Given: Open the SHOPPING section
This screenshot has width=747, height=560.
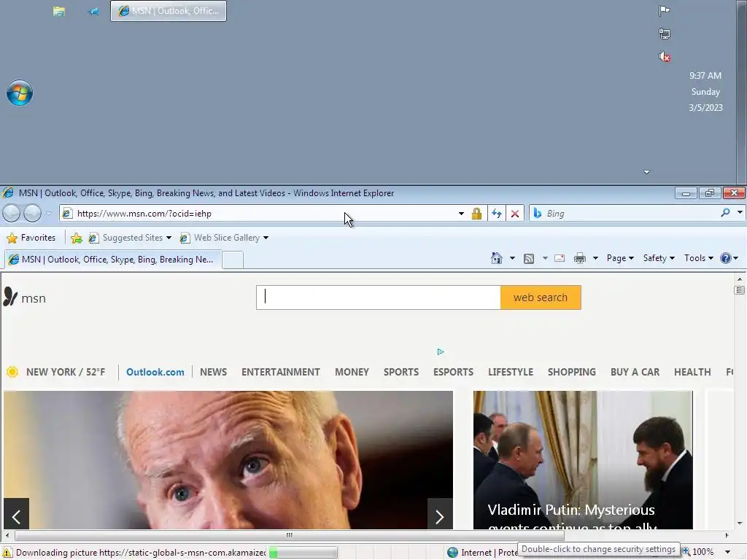Looking at the screenshot, I should pyautogui.click(x=572, y=372).
